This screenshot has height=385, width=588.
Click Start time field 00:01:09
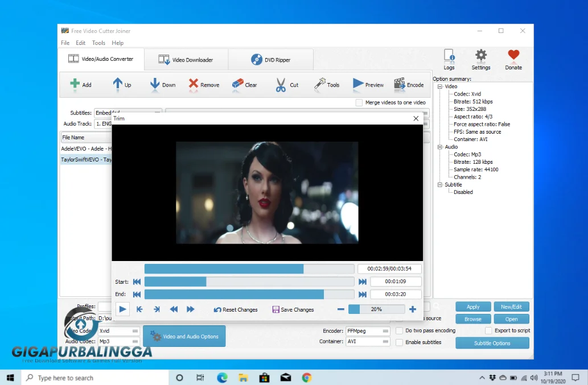tap(396, 281)
